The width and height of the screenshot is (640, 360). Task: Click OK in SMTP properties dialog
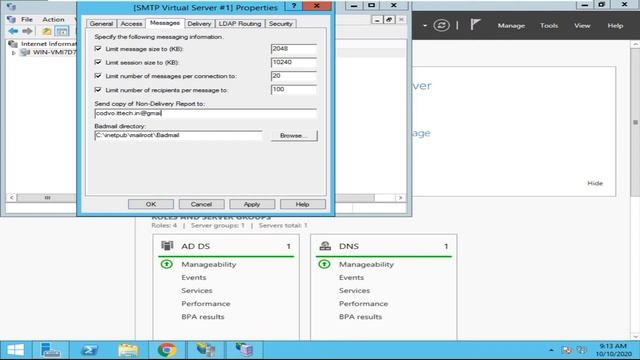151,204
